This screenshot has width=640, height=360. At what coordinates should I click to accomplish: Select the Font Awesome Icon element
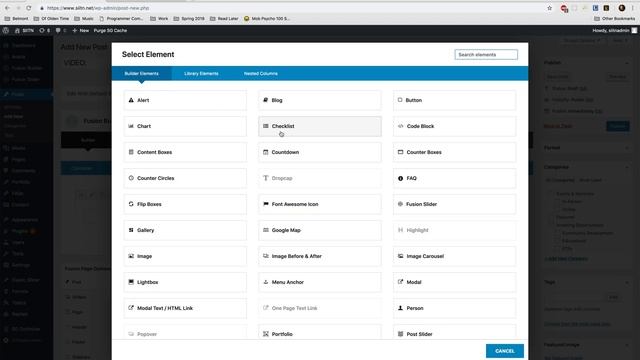point(320,204)
